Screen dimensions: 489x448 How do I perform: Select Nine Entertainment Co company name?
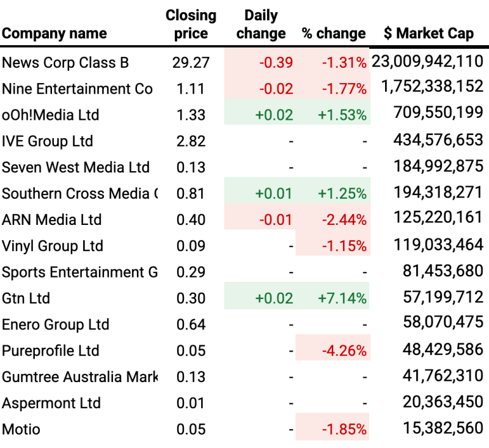point(77,89)
